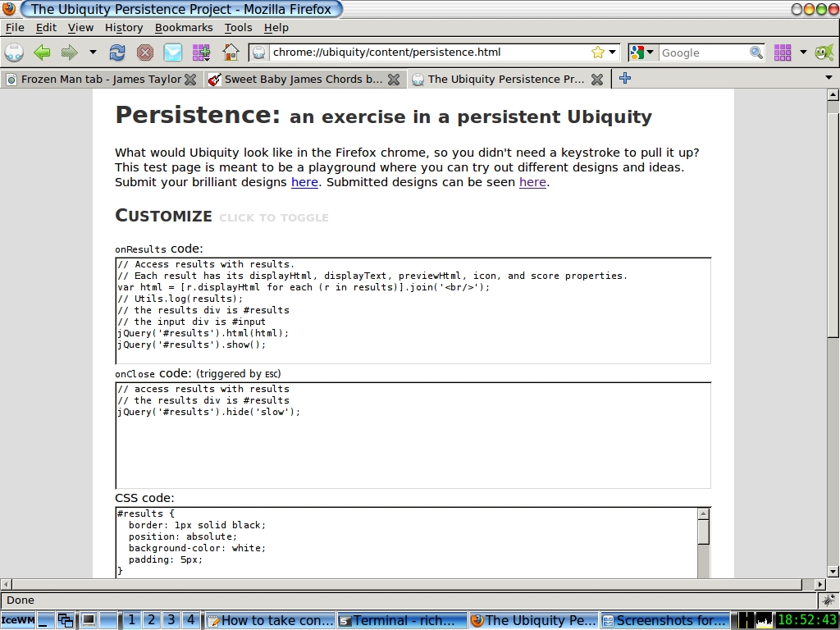Screen dimensions: 840x630
Task: Click the show desktop taskbar icon
Action: 46,620
